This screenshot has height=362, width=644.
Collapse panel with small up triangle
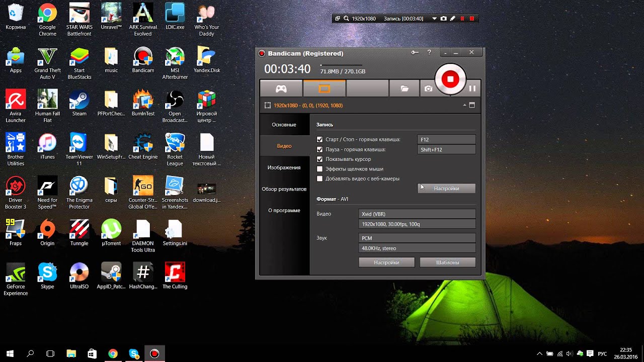(464, 106)
